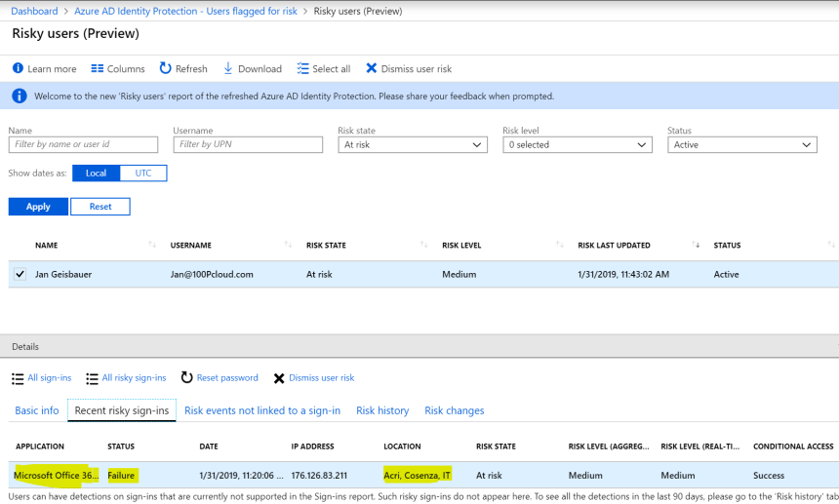The width and height of the screenshot is (839, 504).
Task: Set date display to Local
Action: [96, 174]
